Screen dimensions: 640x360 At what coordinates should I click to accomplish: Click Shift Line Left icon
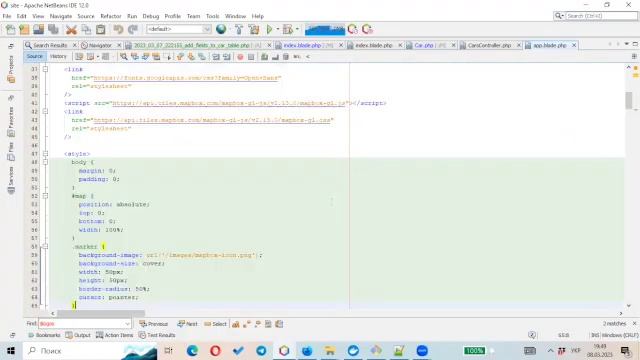(216, 57)
